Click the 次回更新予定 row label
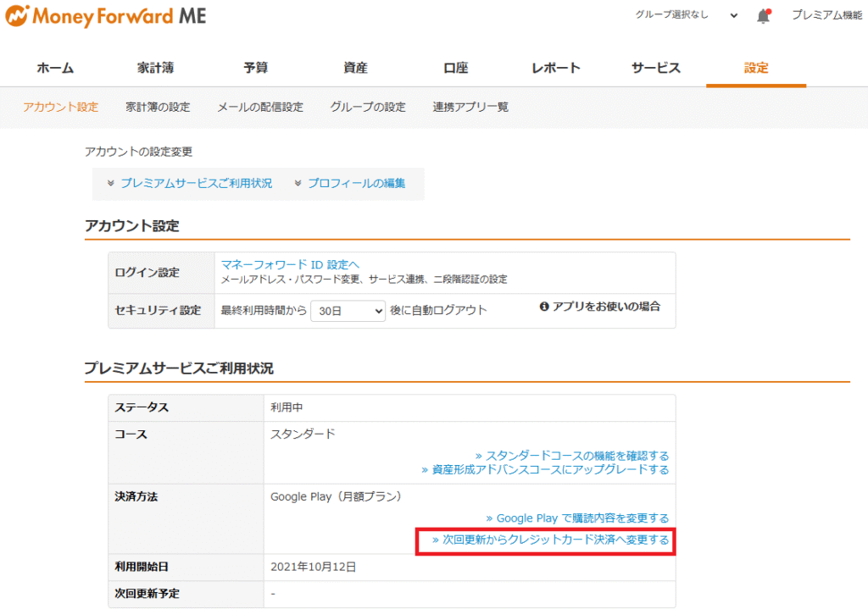868x609 pixels. tap(147, 594)
